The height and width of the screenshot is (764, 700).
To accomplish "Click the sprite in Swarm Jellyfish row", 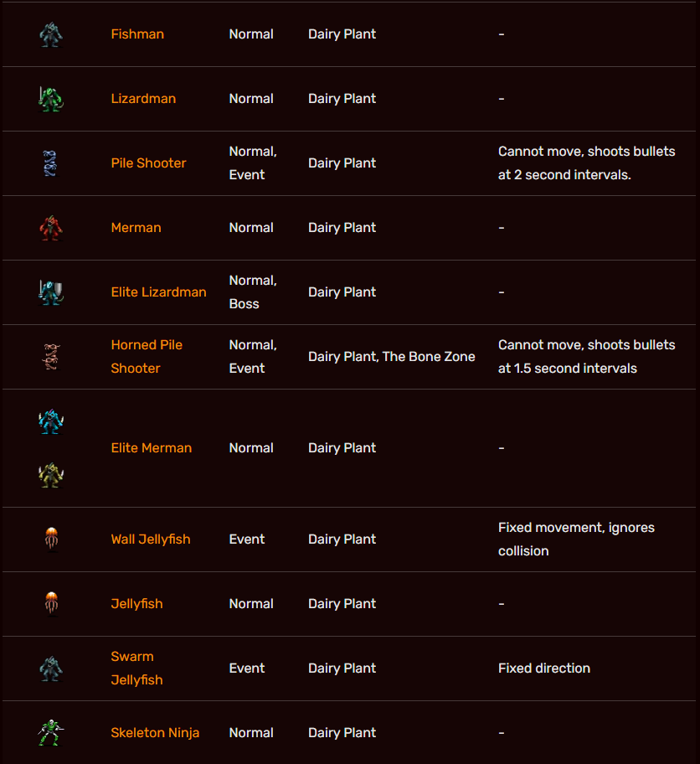I will [50, 668].
